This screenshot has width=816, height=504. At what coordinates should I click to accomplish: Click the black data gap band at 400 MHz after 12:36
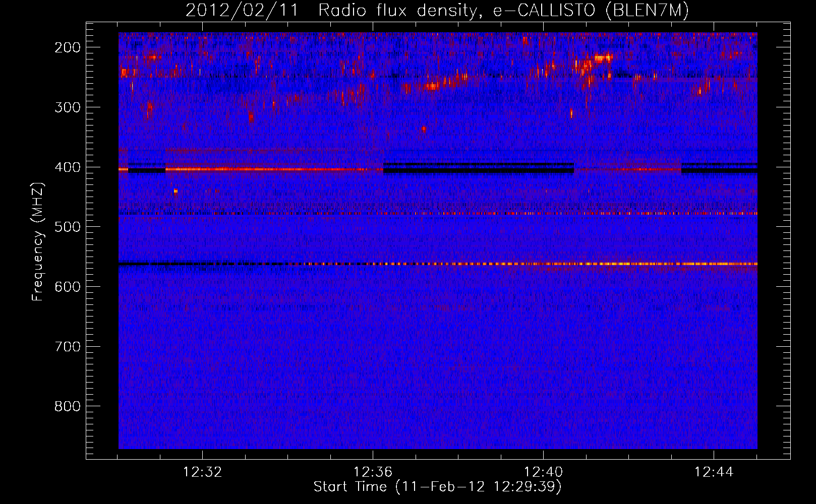pos(478,170)
